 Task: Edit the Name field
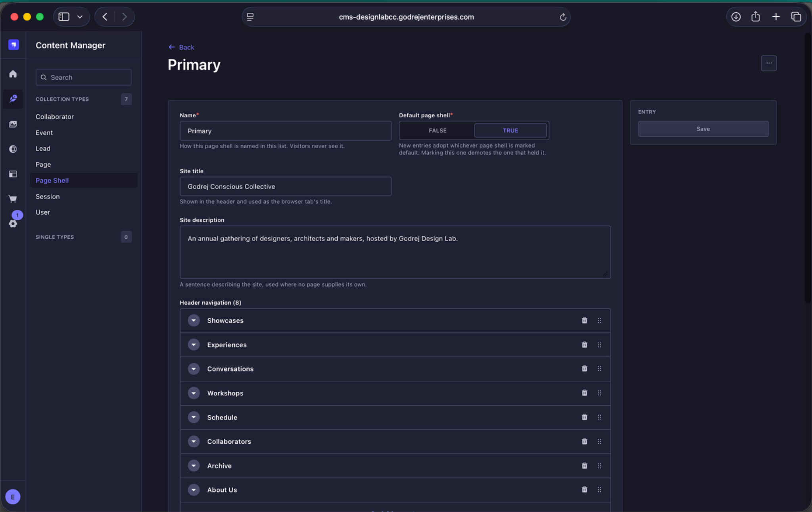pyautogui.click(x=285, y=131)
